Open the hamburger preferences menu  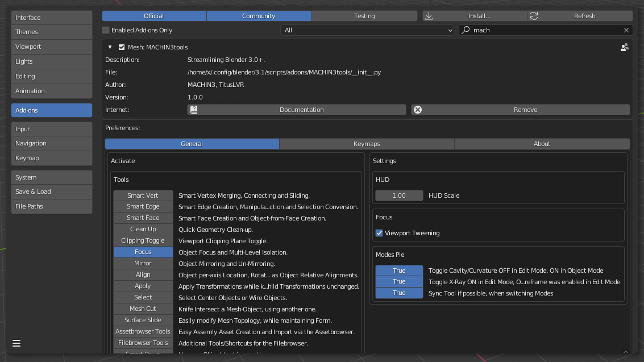pyautogui.click(x=16, y=343)
